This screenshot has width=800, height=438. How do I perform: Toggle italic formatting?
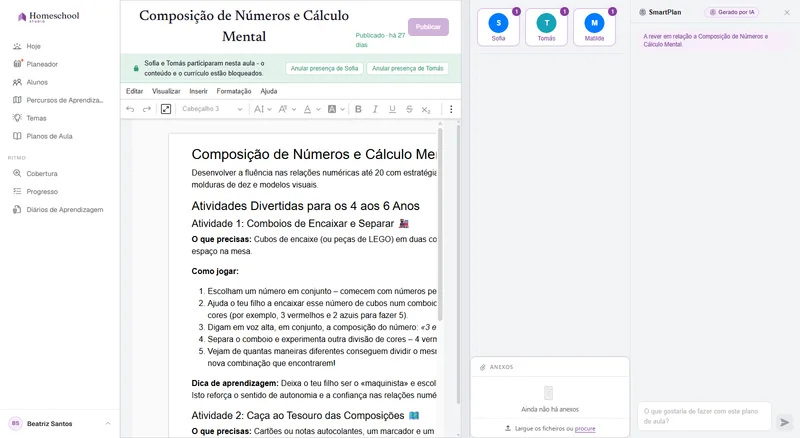[375, 109]
